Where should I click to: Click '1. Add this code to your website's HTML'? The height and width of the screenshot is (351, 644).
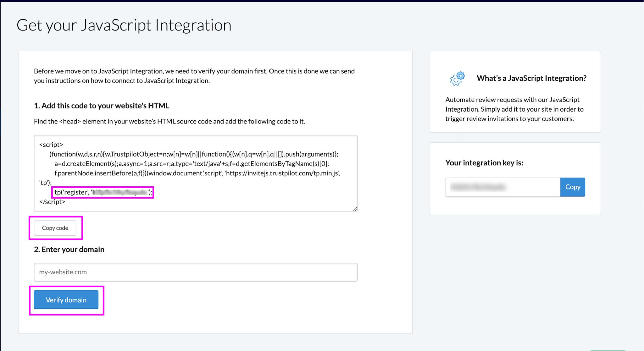102,106
